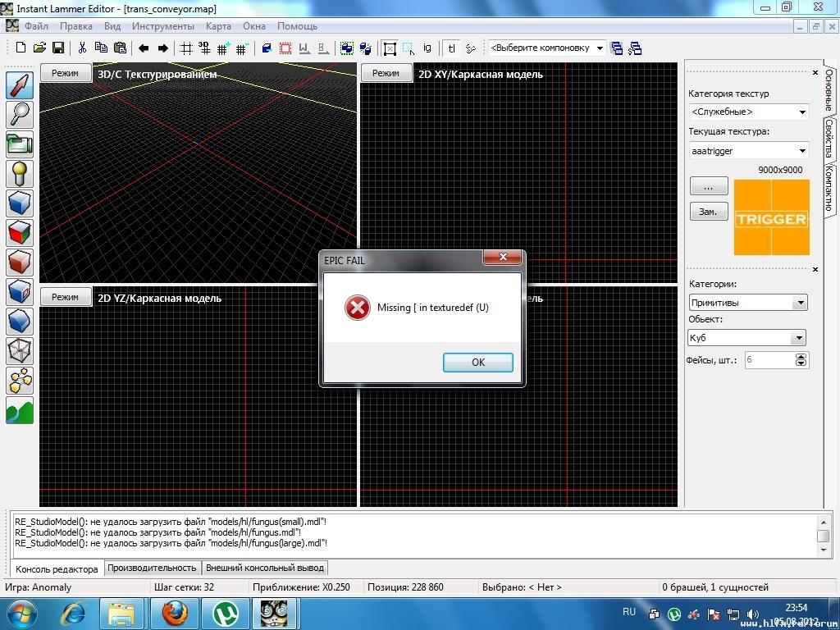840x630 pixels.
Task: Click the save floppy disk icon
Action: (58, 48)
